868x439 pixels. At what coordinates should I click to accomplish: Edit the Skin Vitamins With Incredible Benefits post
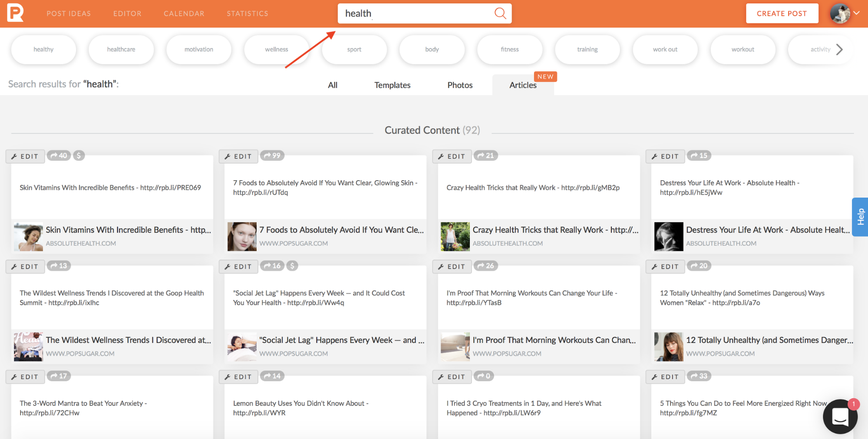click(25, 156)
